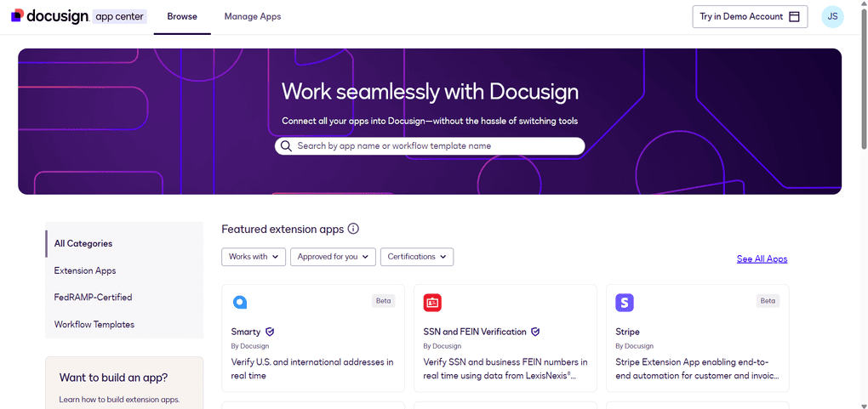Expand the Works with filter dropdown
The image size is (868, 409).
(x=254, y=257)
